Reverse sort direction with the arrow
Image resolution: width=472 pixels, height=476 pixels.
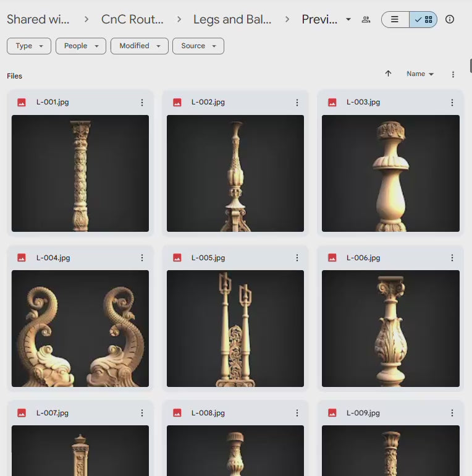click(388, 74)
